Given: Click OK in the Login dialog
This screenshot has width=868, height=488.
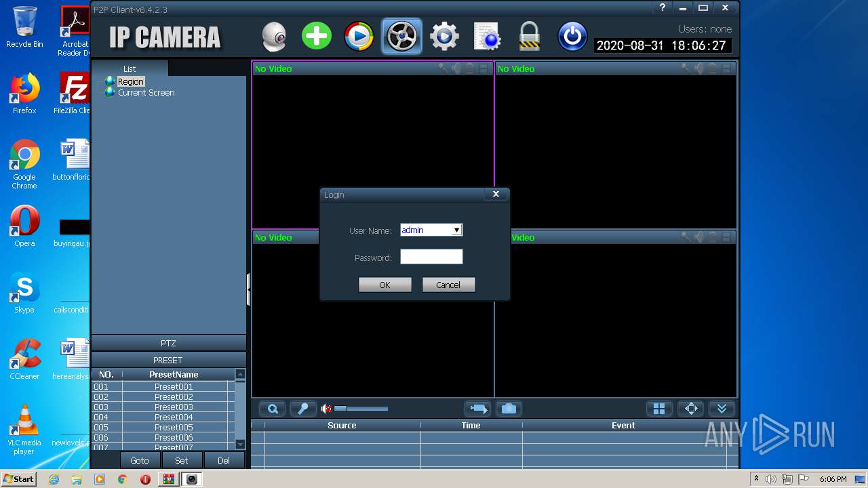Looking at the screenshot, I should tap(384, 285).
